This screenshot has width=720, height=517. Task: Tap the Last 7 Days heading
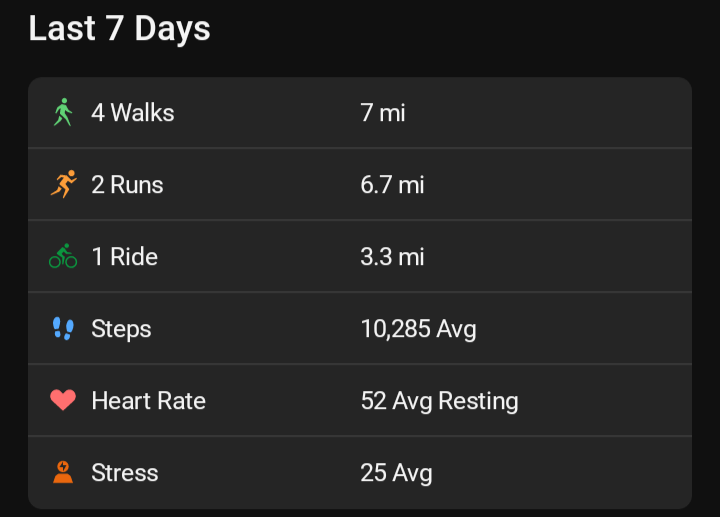119,28
